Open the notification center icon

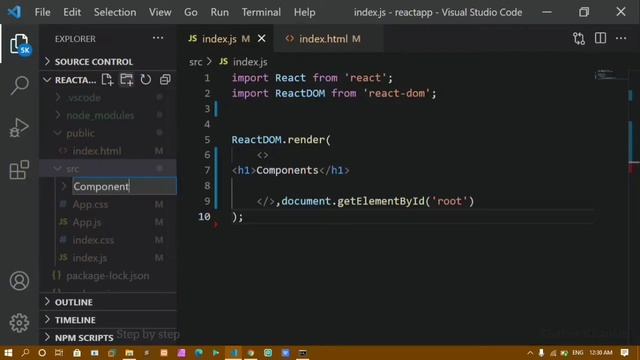(624, 353)
